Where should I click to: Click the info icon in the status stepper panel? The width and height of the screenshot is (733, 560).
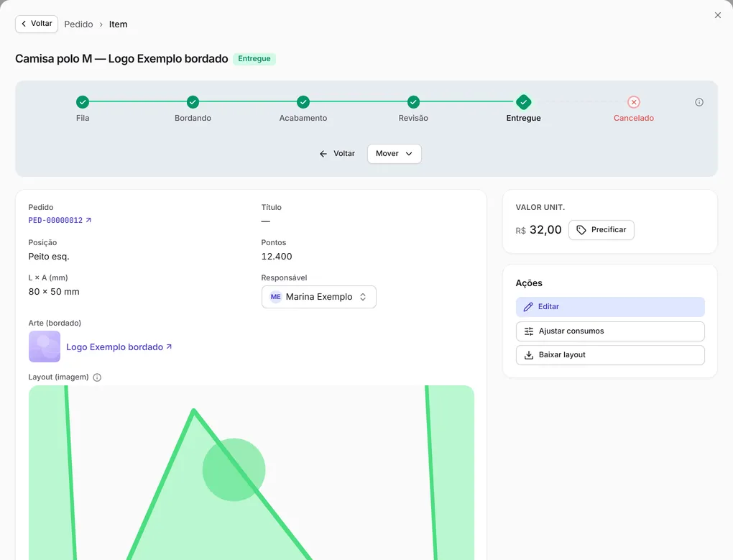coord(699,102)
